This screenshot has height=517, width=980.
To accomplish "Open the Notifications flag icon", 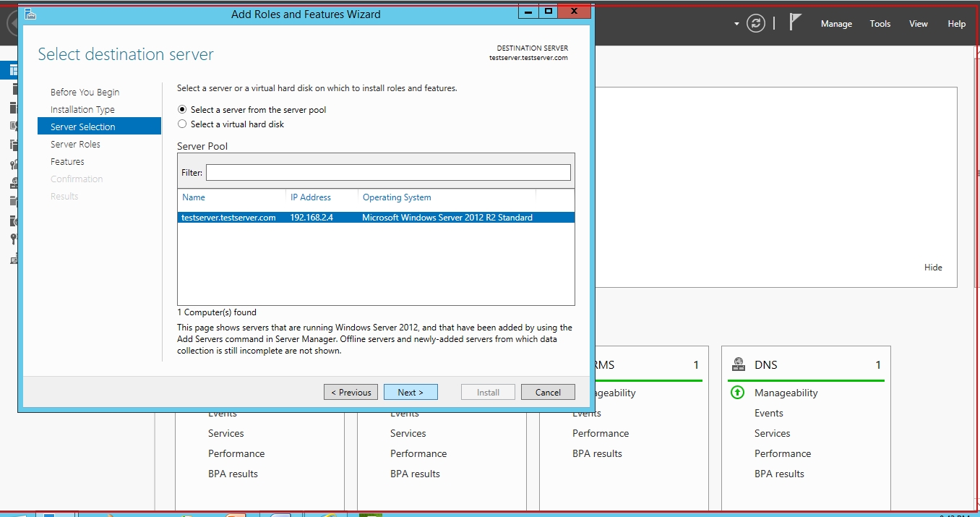I will tap(795, 22).
